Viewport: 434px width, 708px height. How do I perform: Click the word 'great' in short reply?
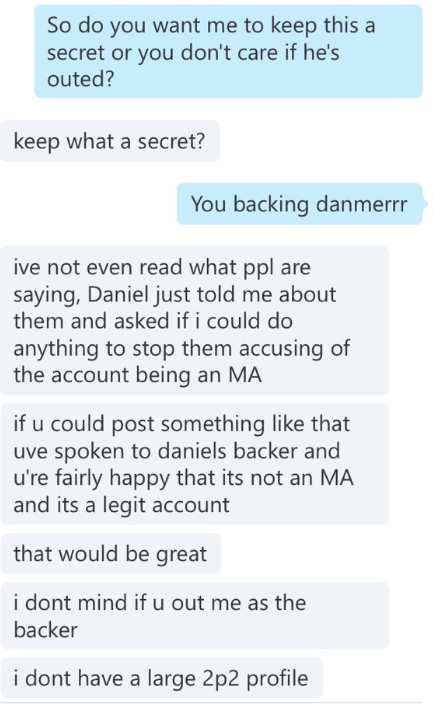[x=181, y=554]
